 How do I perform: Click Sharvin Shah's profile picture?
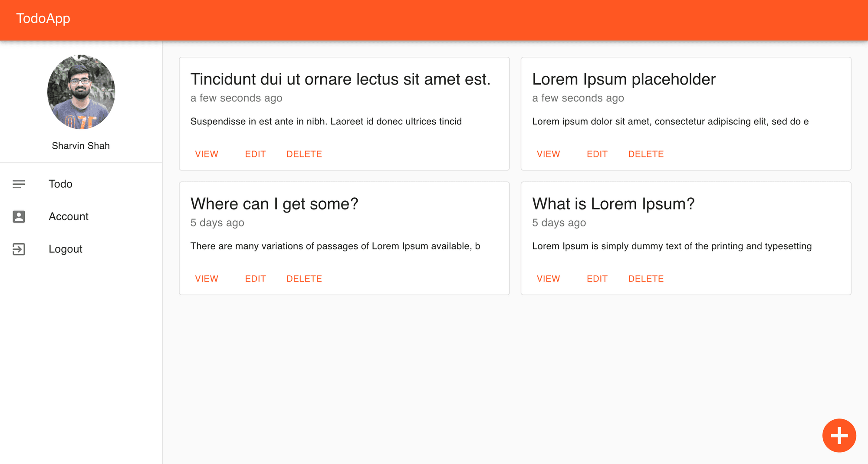coord(81,92)
